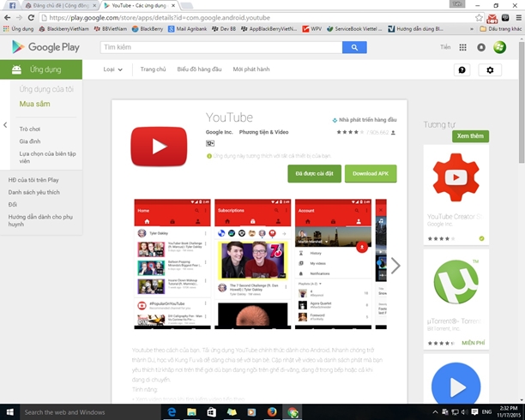Image resolution: width=525 pixels, height=420 pixels.
Task: Switch to Đăng chủ đề browser tab
Action: tap(61, 5)
